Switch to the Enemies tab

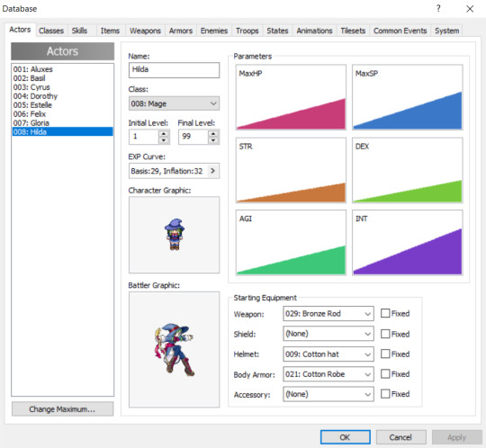[x=214, y=31]
